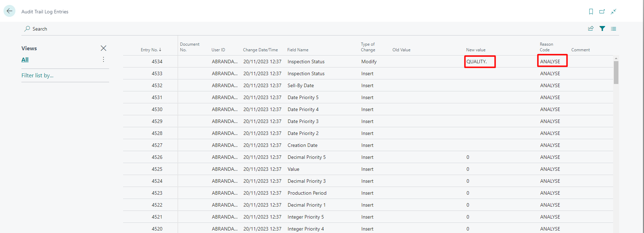Click the Reason Code column header

546,47
